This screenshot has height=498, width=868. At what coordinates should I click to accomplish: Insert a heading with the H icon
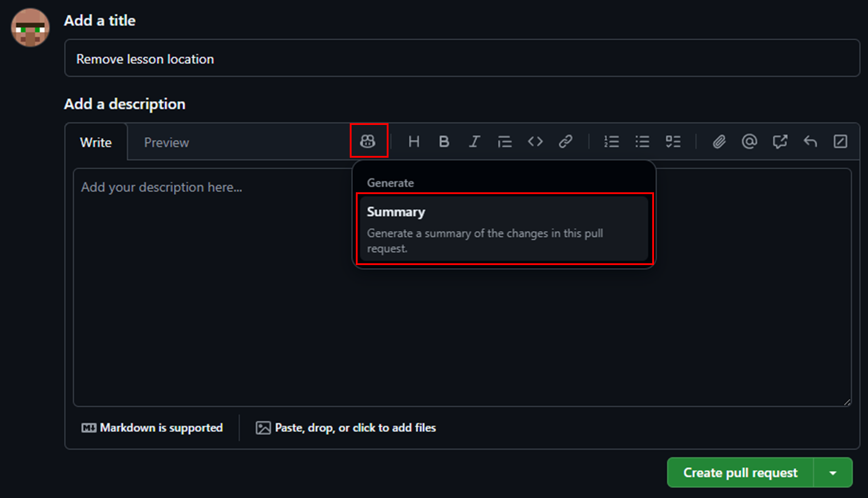click(414, 141)
